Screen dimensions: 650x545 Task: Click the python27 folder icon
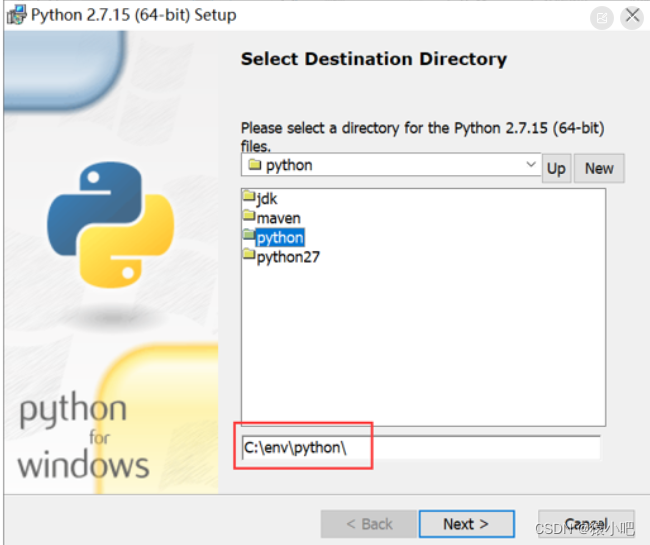click(249, 254)
